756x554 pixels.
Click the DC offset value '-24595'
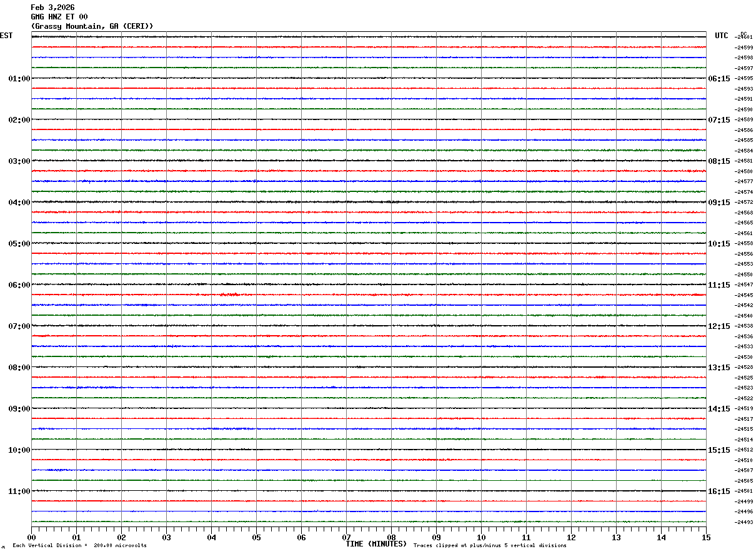[x=744, y=79]
